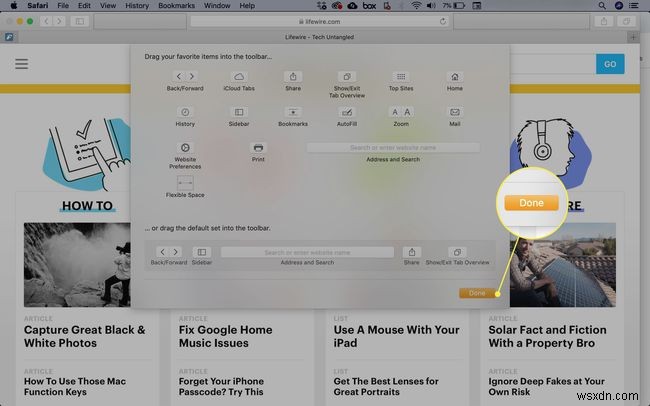The image size is (650, 406).
Task: Open Forget Your iPhone Passcode article
Action: 221,387
